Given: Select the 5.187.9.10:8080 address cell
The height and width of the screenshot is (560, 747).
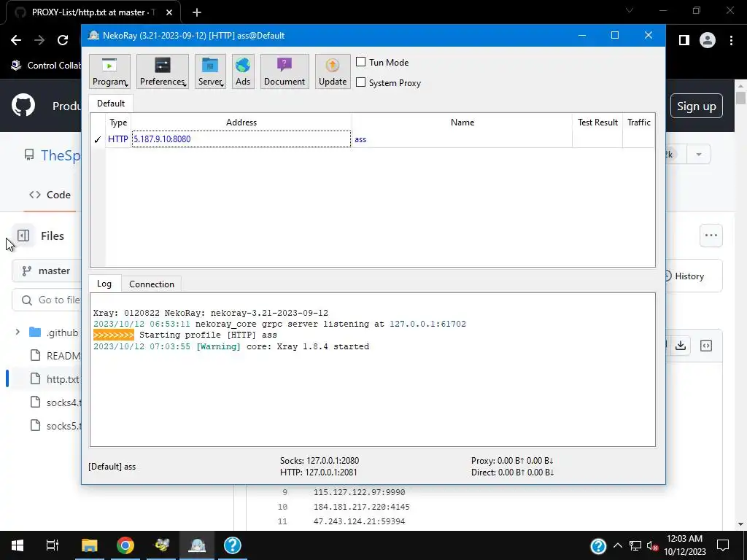Looking at the screenshot, I should click(241, 139).
